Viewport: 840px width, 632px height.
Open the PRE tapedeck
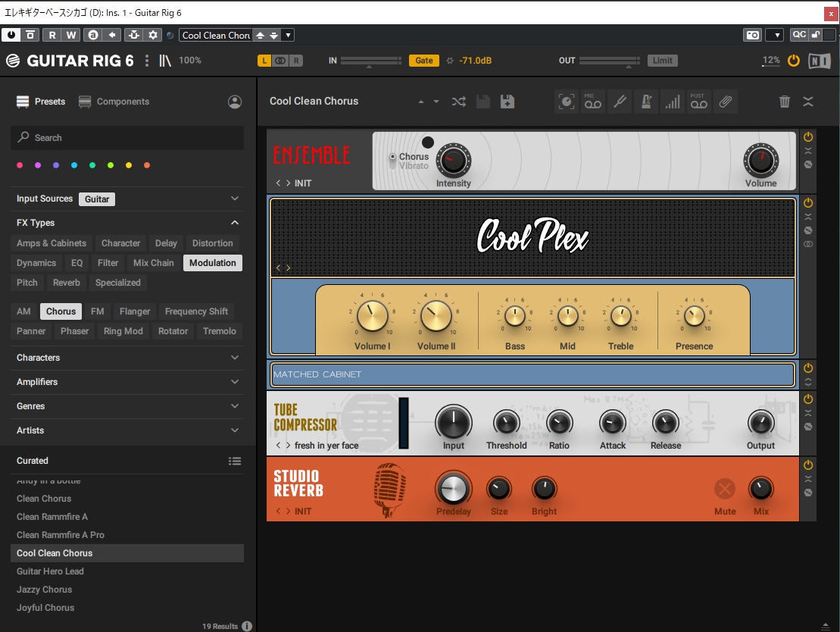point(593,101)
